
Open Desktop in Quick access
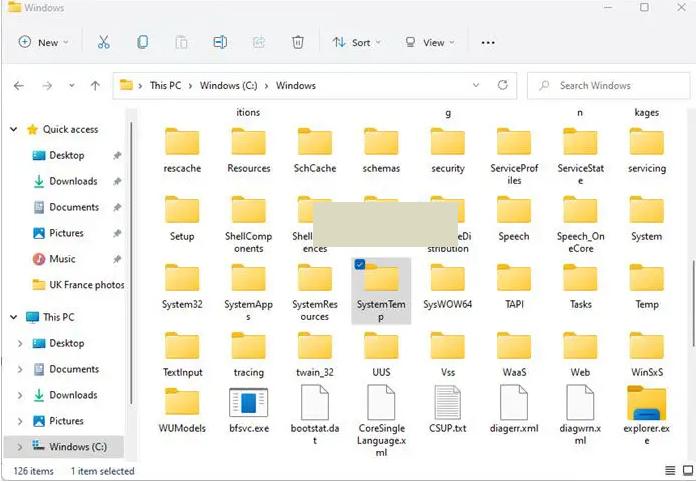click(66, 155)
